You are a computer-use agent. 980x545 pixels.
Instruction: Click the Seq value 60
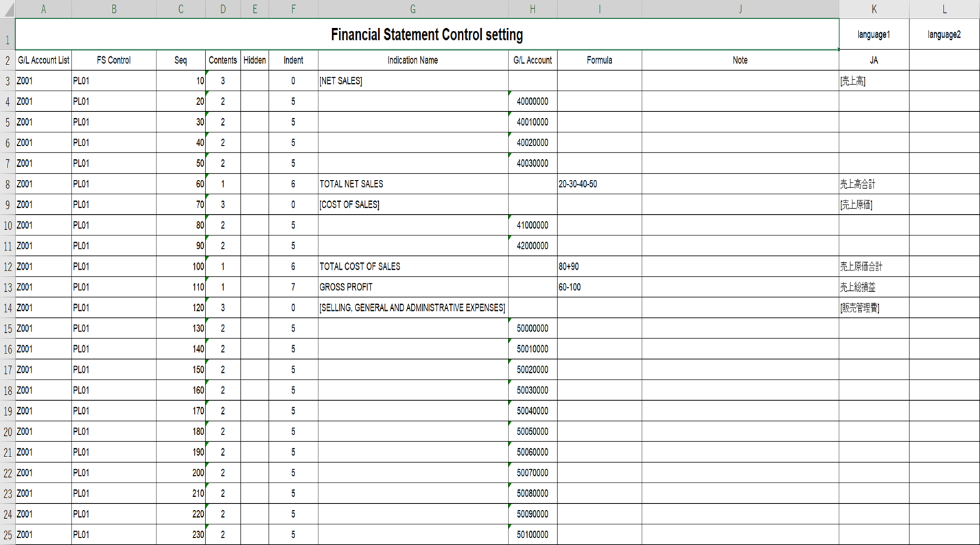coord(180,184)
